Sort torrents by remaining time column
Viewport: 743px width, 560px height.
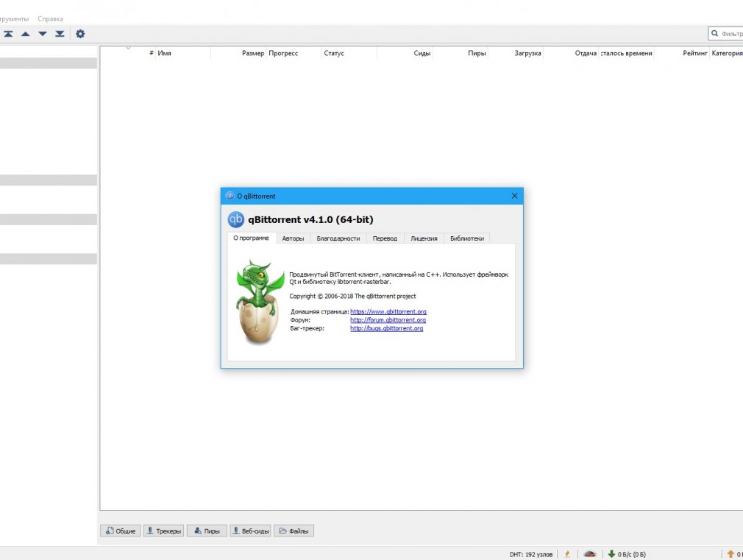pos(627,53)
